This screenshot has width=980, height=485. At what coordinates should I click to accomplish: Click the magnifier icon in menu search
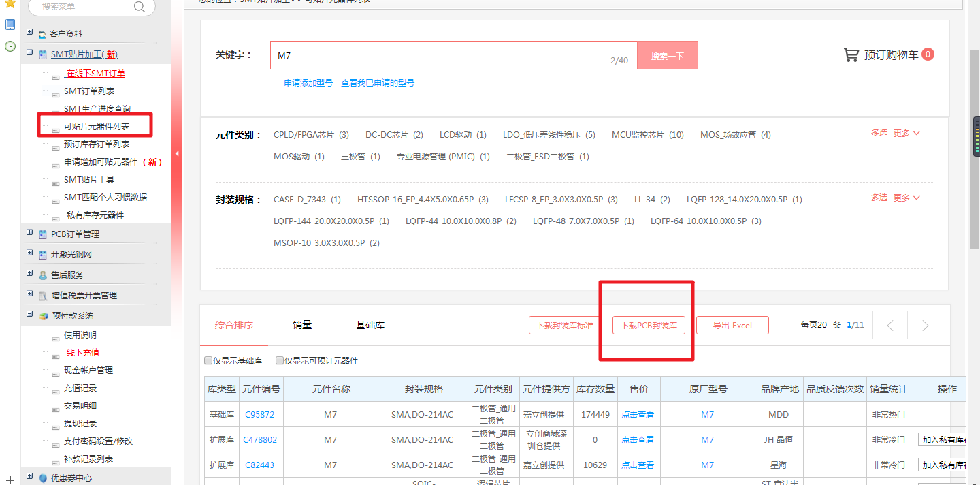(140, 7)
